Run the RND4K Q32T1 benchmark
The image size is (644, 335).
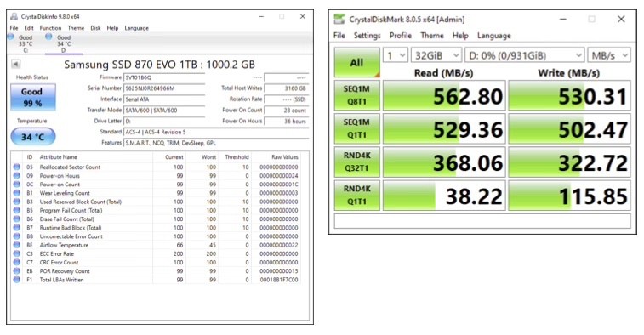(x=357, y=162)
